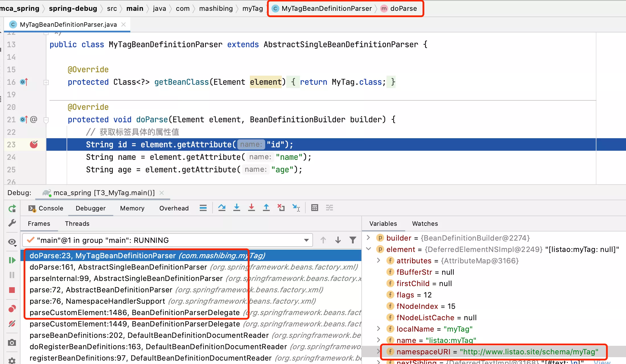Click the camera thread dump icon

[12, 342]
